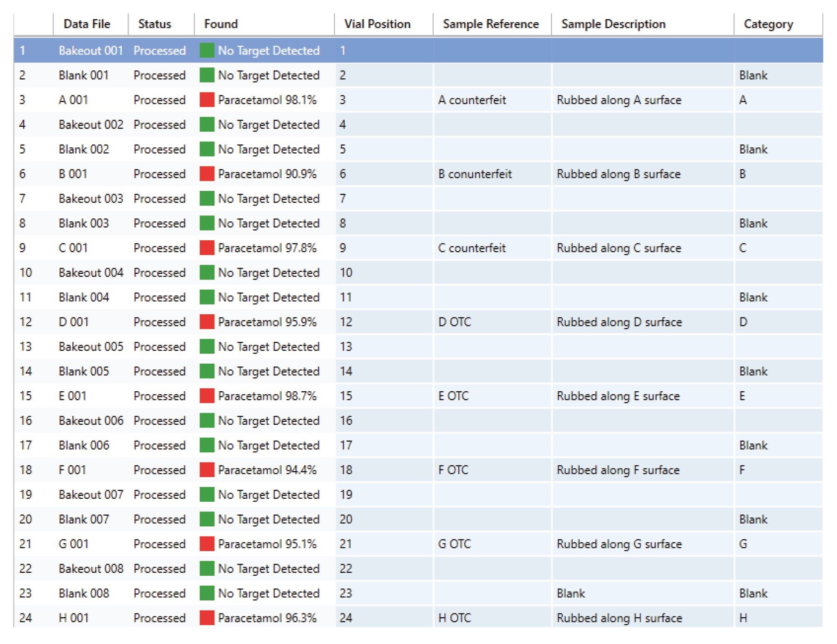
Task: Click Rubbed along A surface description
Action: tap(619, 100)
